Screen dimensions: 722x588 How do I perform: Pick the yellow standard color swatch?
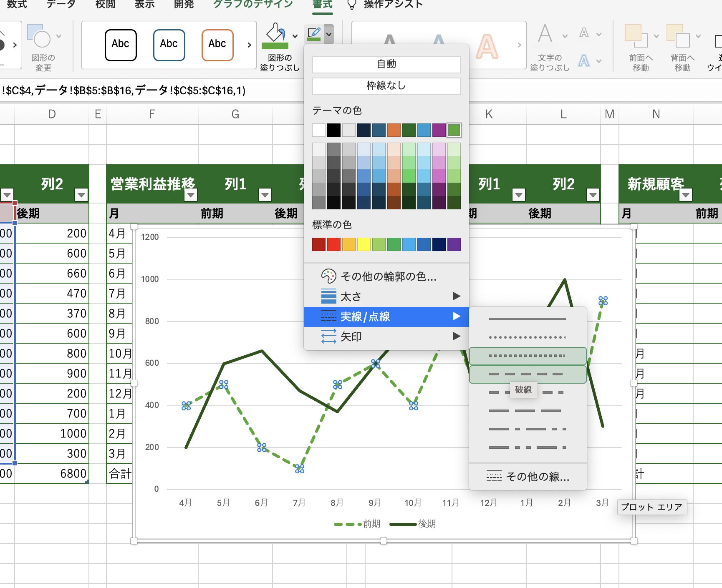[364, 244]
